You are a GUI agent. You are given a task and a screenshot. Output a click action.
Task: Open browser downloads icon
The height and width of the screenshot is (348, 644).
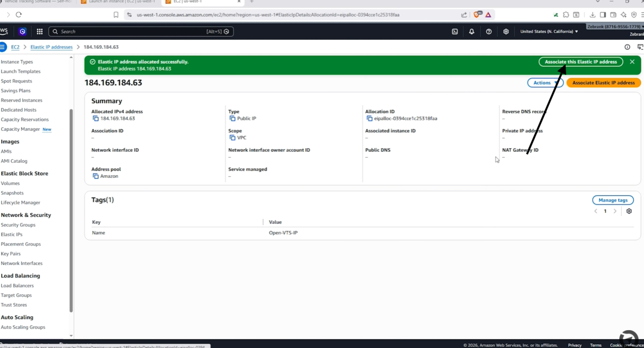592,14
